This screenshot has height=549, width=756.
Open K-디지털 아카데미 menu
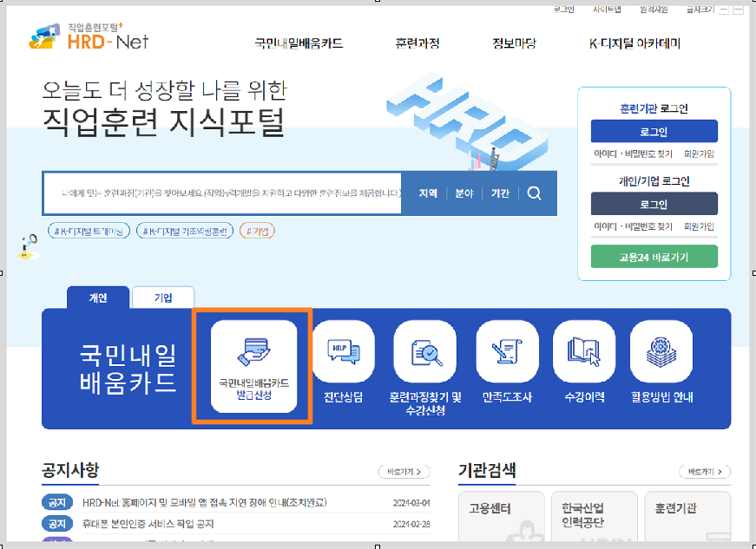tap(634, 43)
